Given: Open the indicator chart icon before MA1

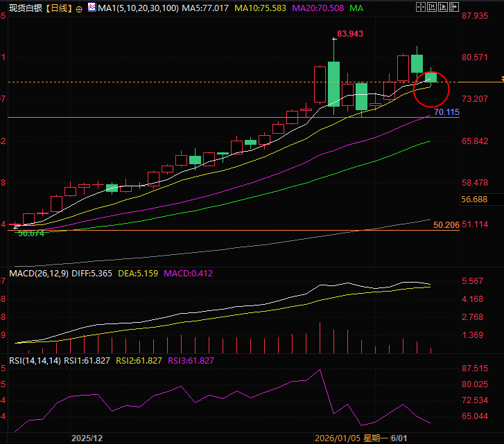Looking at the screenshot, I should (92, 7).
